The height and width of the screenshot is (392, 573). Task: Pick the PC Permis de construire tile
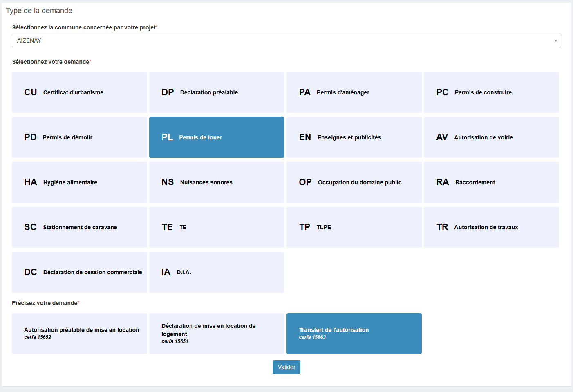pyautogui.click(x=491, y=92)
